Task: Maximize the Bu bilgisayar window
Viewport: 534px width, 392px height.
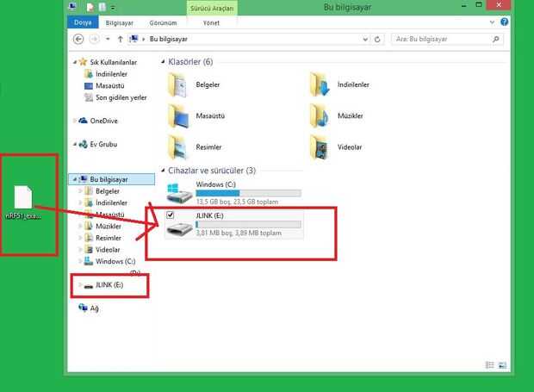Action: click(x=479, y=5)
